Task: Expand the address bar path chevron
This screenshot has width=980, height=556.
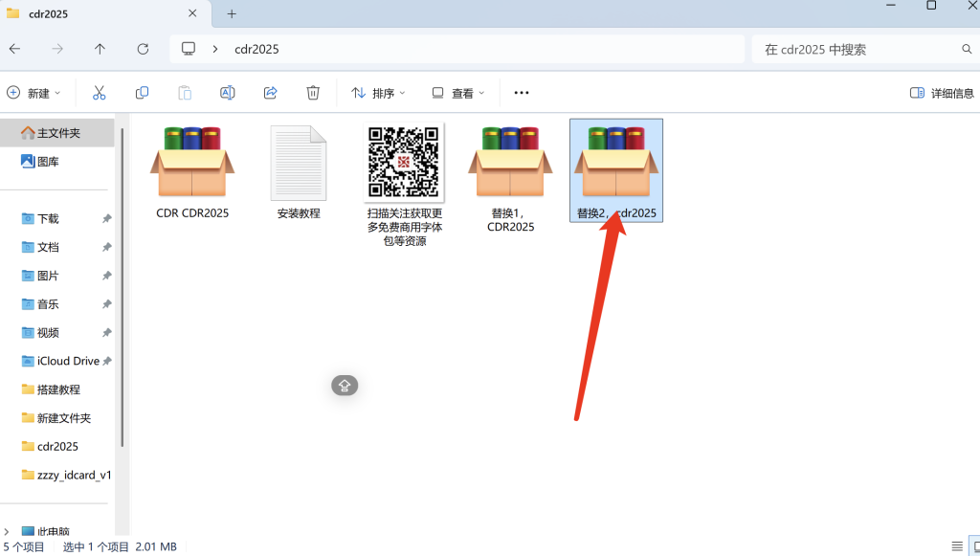Action: tap(215, 49)
